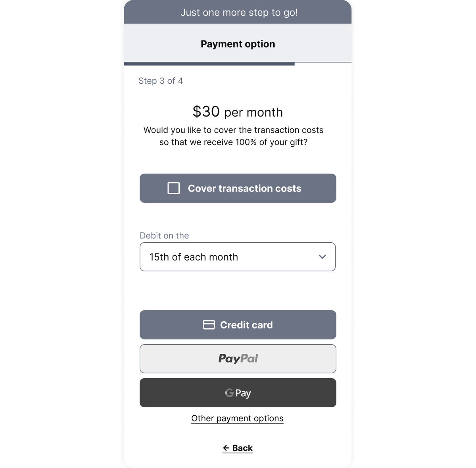Click the unfilled part of the progress bar
476x468 pixels.
coord(323,63)
